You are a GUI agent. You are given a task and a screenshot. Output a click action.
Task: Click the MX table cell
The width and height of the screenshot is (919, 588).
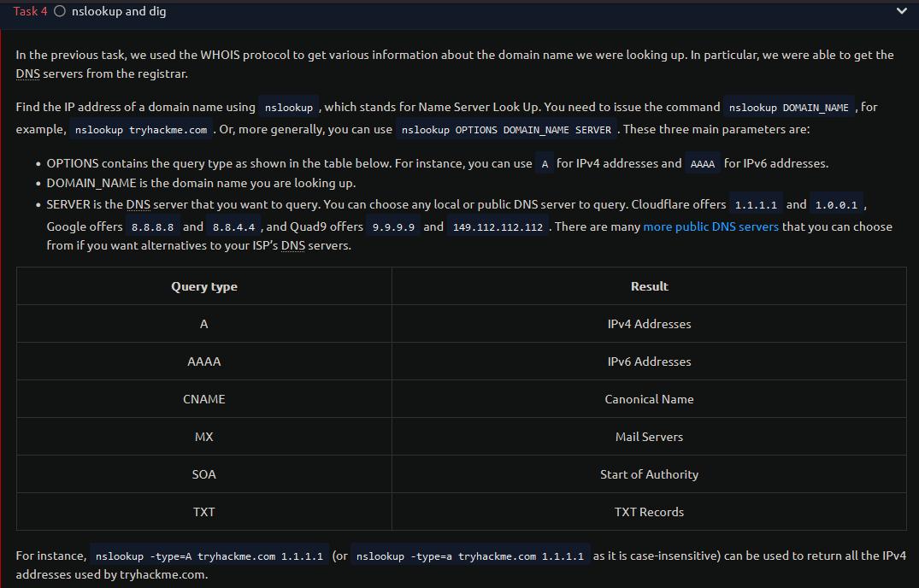pyautogui.click(x=204, y=437)
